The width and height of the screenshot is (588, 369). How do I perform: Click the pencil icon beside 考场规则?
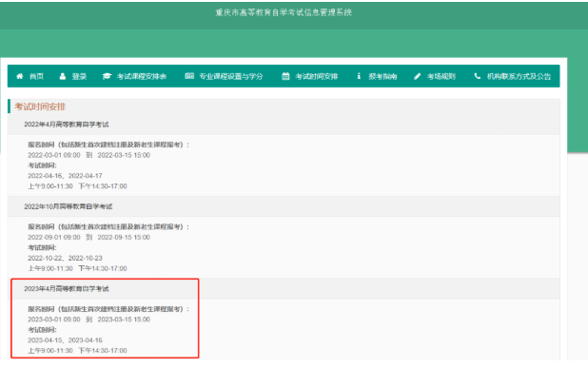pos(418,76)
